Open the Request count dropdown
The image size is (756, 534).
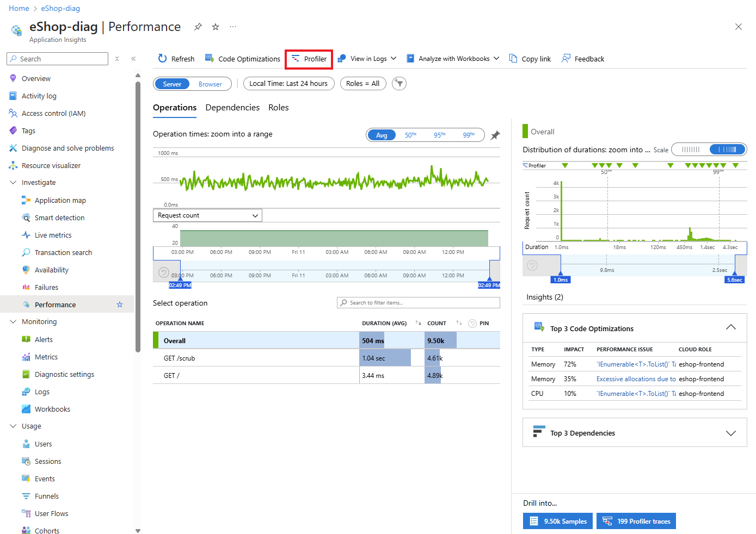[207, 215]
